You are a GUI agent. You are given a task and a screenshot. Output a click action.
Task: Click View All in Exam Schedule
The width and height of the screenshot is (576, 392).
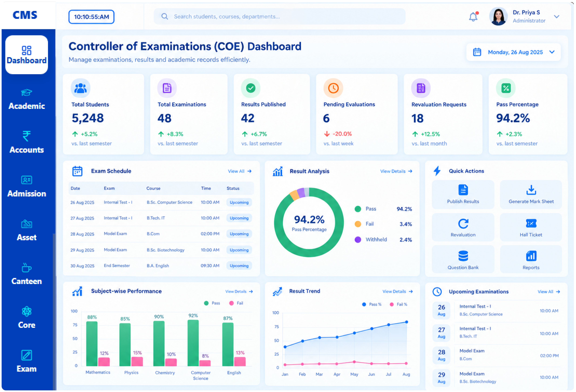click(x=240, y=171)
